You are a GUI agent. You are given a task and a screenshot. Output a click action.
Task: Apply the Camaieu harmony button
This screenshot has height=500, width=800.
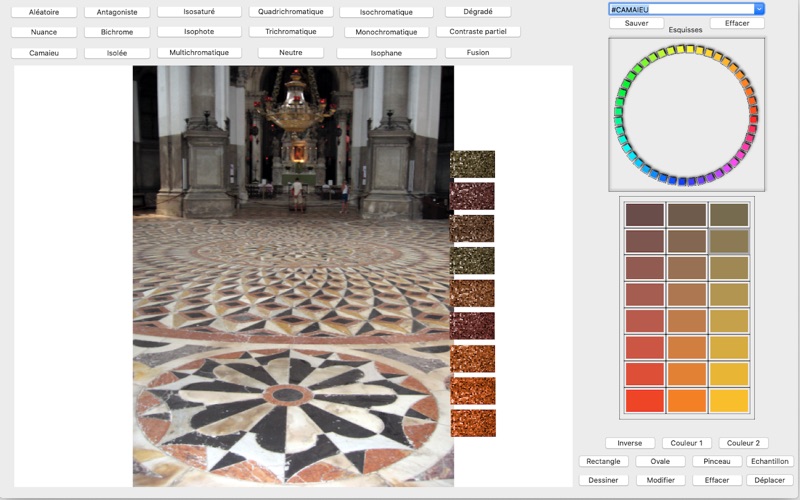(x=44, y=53)
